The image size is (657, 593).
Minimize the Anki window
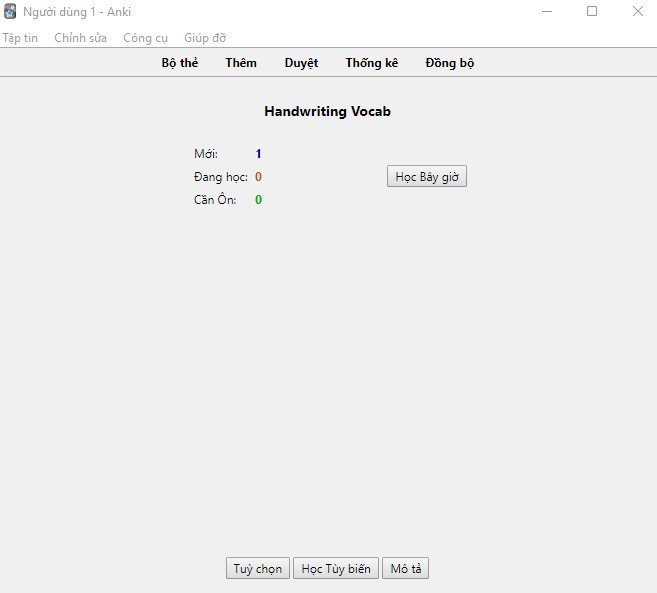(x=547, y=11)
